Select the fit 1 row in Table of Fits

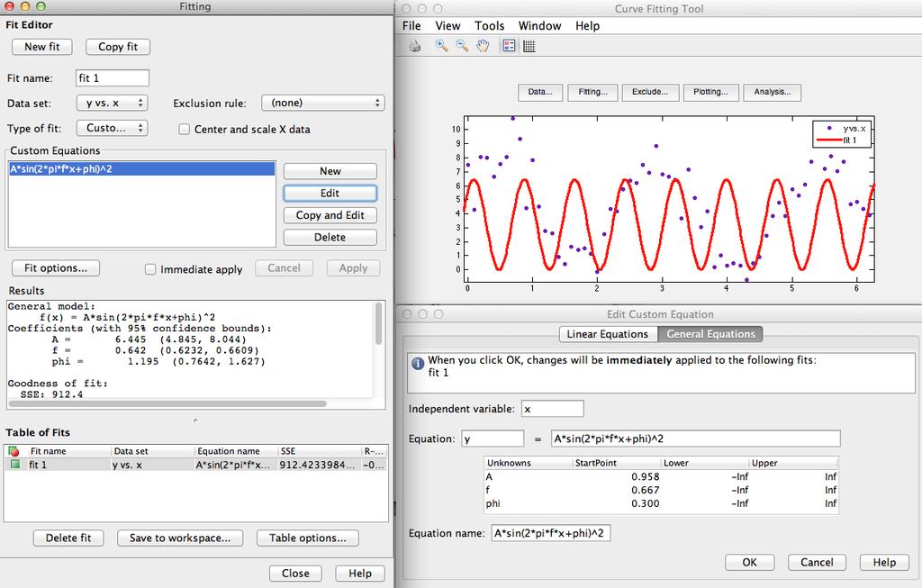point(195,465)
